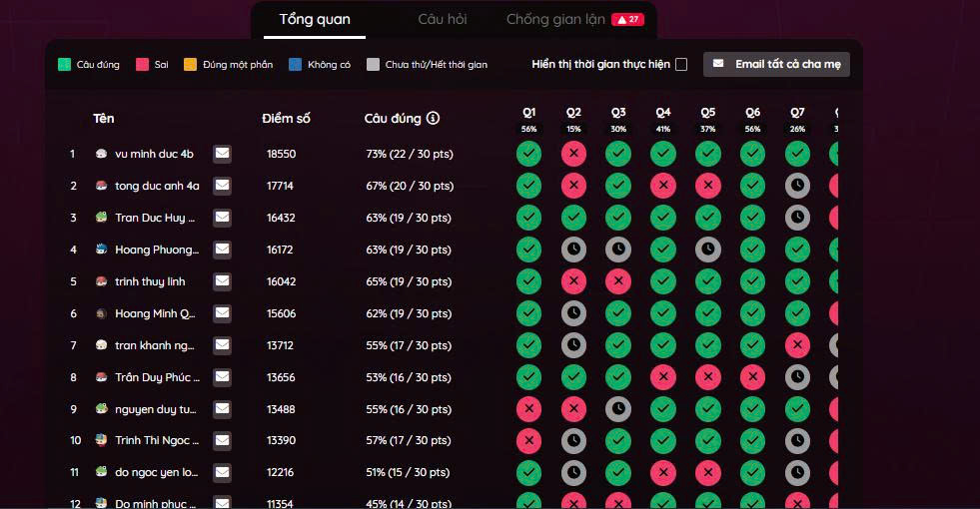The height and width of the screenshot is (509, 980).
Task: Click the student name Trinh Thi Ngoc
Action: point(156,441)
